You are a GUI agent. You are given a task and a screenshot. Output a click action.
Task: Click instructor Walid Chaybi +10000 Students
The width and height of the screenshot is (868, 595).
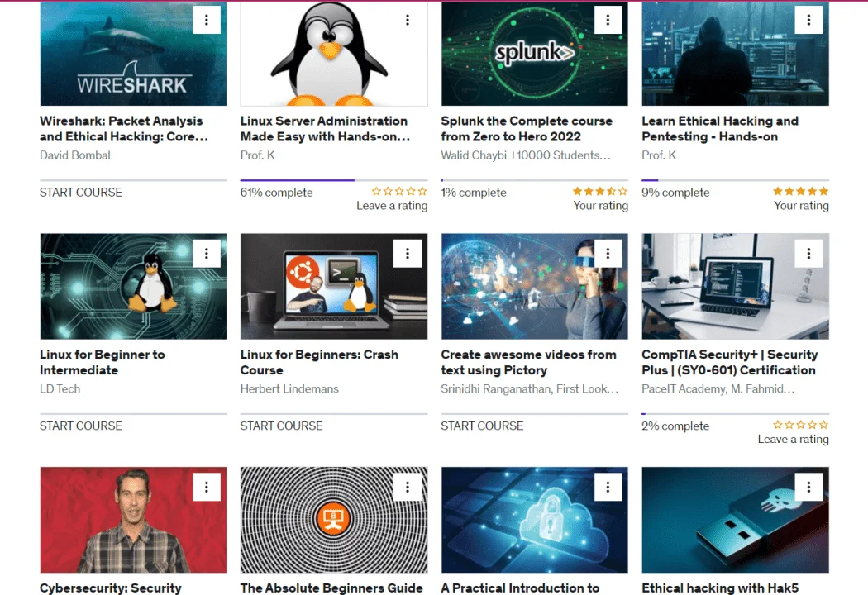click(526, 155)
